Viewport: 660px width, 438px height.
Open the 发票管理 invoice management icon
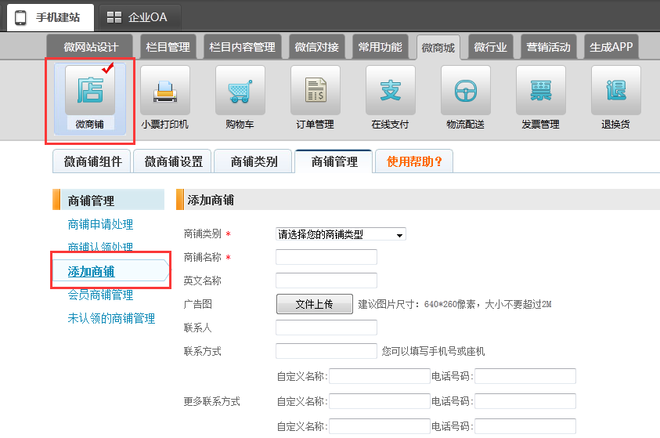[540, 91]
